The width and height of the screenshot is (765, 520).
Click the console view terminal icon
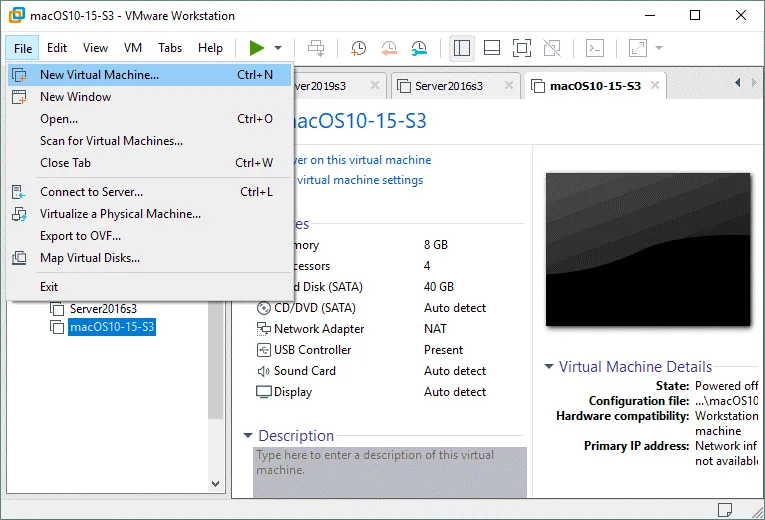point(594,48)
